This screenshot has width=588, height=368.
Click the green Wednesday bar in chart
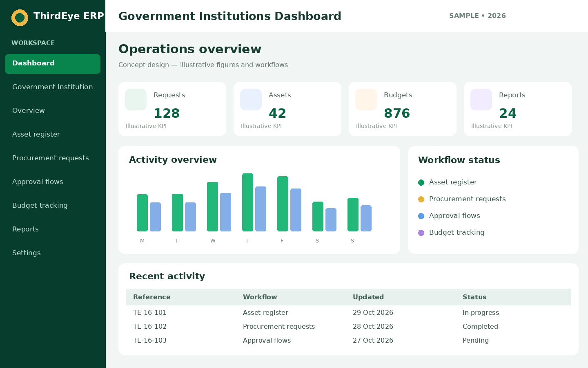(x=212, y=207)
